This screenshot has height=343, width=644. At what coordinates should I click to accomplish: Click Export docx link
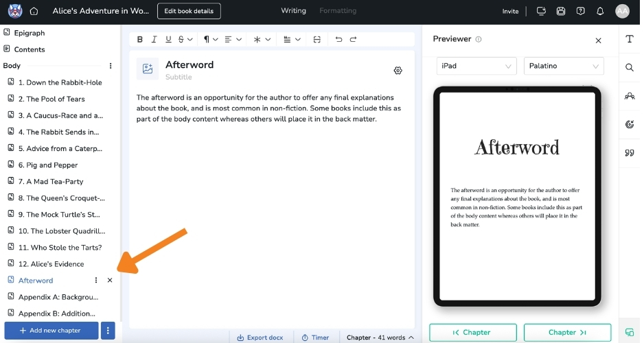click(260, 338)
